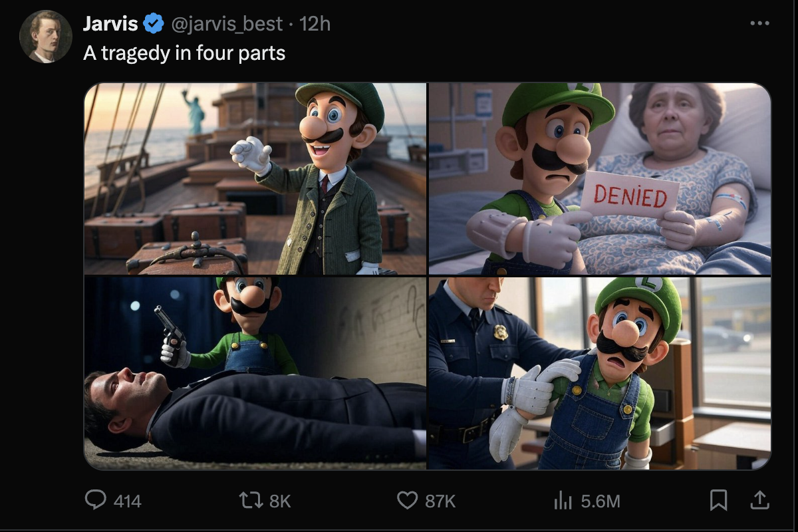Open the dark bottom-left image

(255, 373)
